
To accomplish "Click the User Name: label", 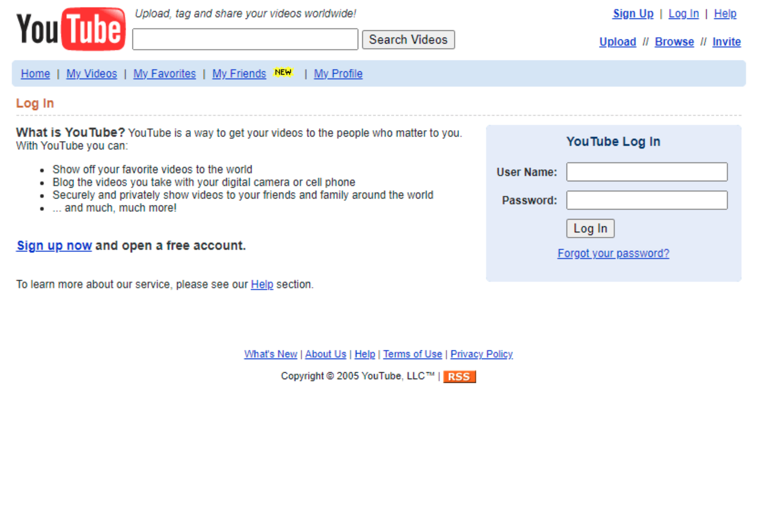I will 527,172.
